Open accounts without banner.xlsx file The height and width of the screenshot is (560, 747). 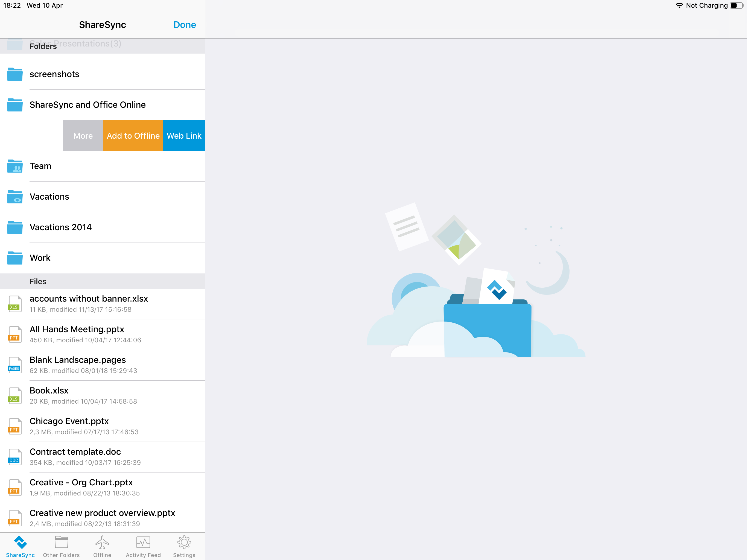(x=102, y=304)
